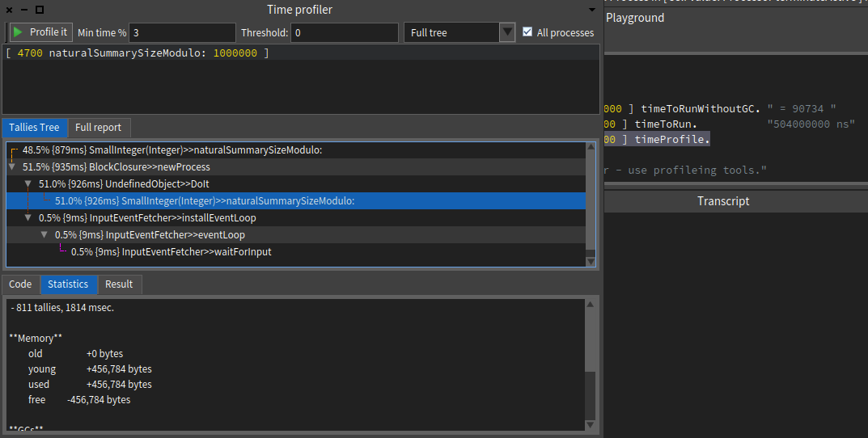Collapse the InputEventFetcher>>eventLoop node
868x438 pixels.
44,235
